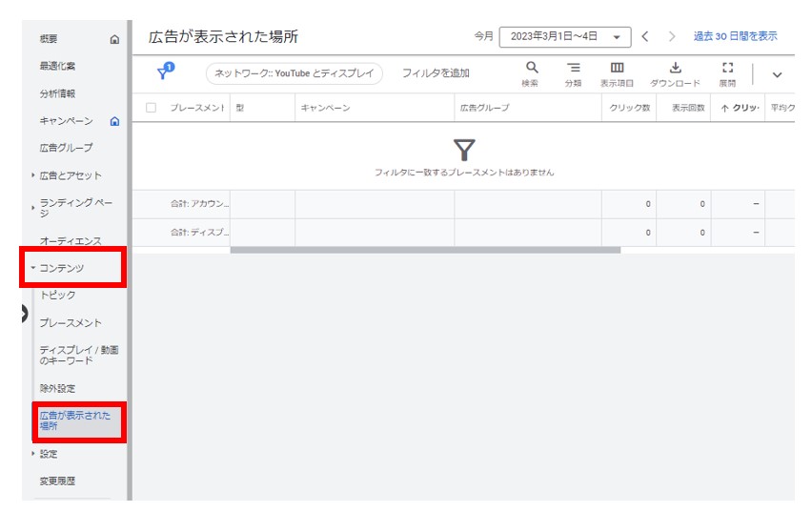
Task: Select プレースメント in the sidebar
Action: click(71, 323)
